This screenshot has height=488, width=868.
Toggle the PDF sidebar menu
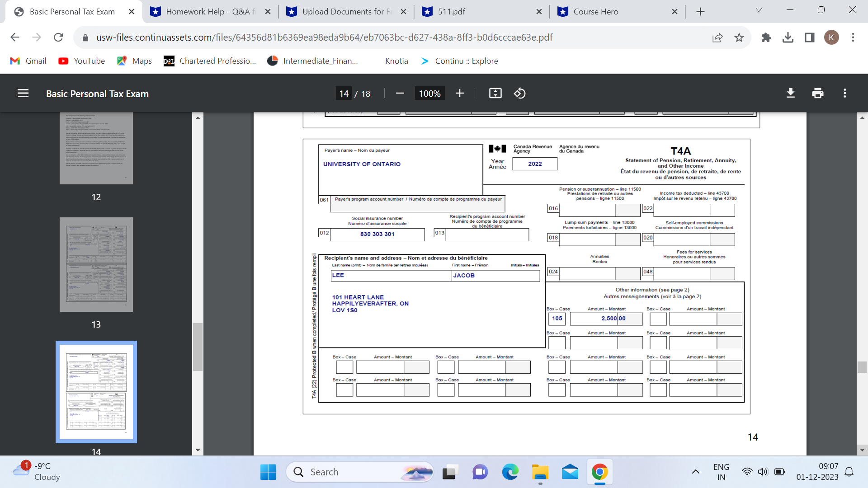(x=23, y=93)
